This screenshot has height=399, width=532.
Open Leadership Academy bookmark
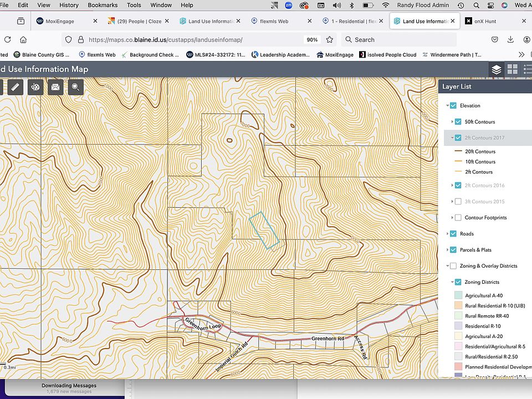point(280,55)
